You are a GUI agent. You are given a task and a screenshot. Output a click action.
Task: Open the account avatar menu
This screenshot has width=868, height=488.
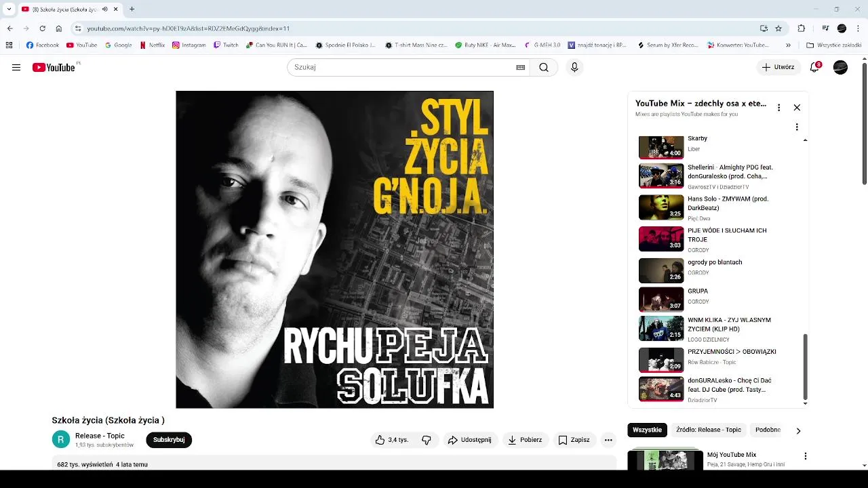840,67
